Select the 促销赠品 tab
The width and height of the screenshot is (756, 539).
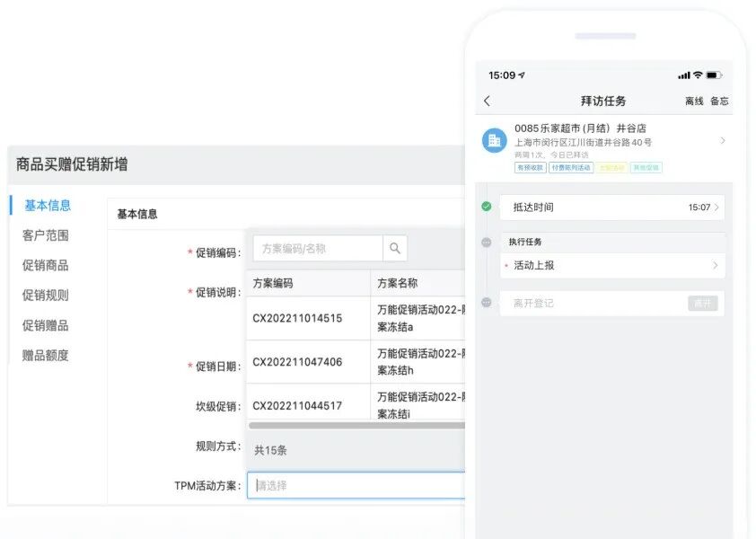pos(48,328)
